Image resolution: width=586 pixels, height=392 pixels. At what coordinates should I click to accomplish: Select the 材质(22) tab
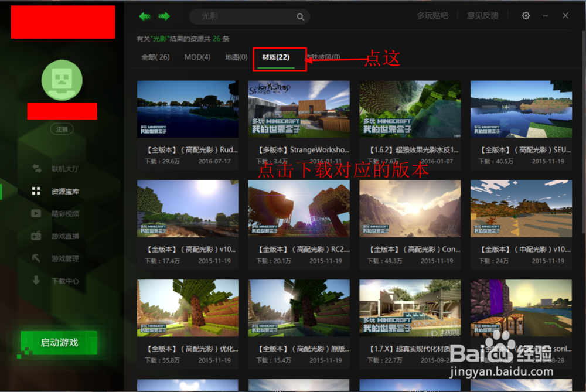tap(276, 57)
